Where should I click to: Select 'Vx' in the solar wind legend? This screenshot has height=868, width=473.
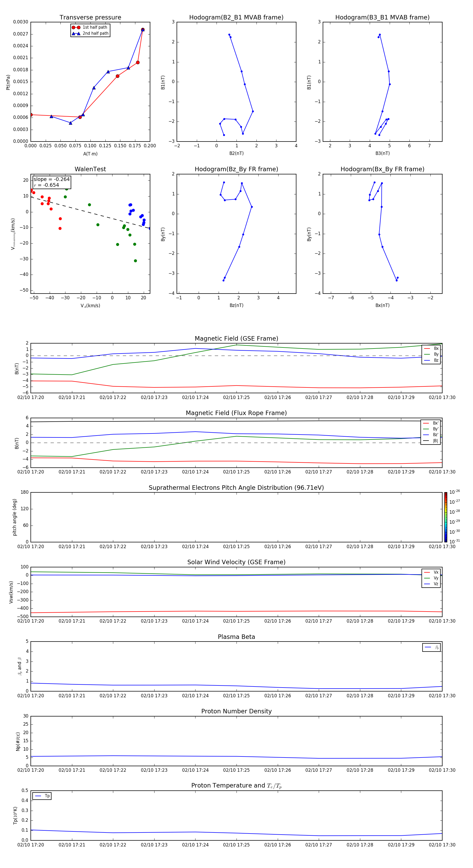tap(431, 572)
